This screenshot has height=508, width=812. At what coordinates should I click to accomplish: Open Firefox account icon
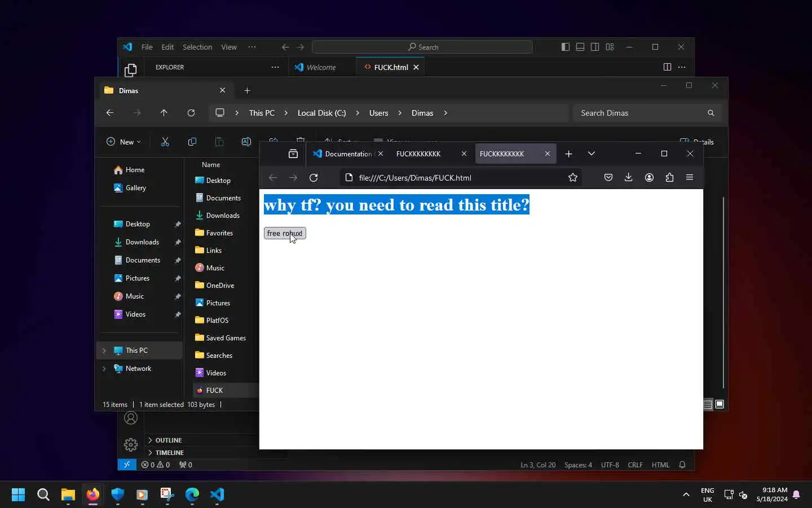[x=649, y=177]
